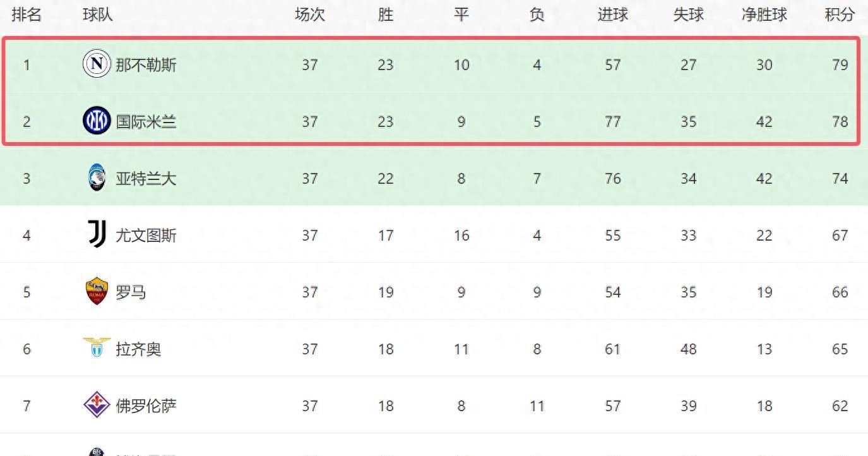
Task: Select the Atalanta team badge
Action: [97, 178]
